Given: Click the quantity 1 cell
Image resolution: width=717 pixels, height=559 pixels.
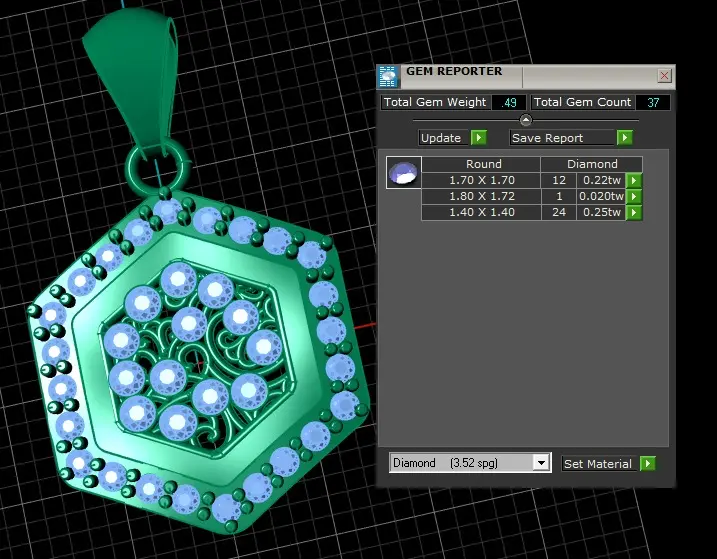Looking at the screenshot, I should (x=559, y=196).
